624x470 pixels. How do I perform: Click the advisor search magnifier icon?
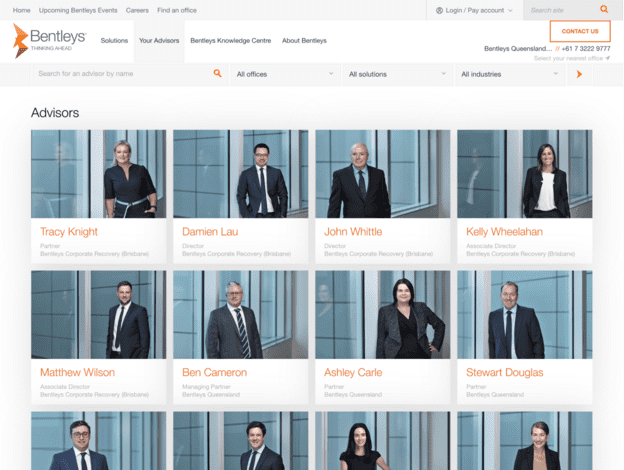[x=217, y=73]
